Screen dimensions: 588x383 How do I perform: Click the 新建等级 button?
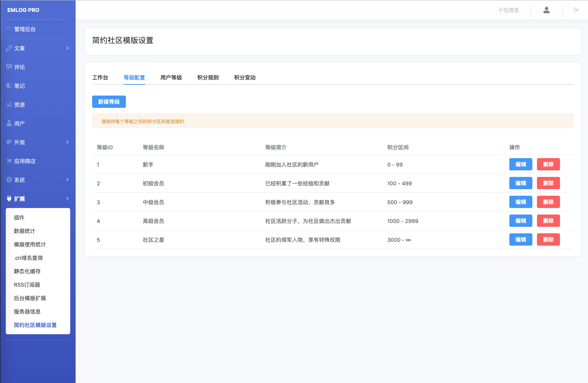click(x=109, y=102)
